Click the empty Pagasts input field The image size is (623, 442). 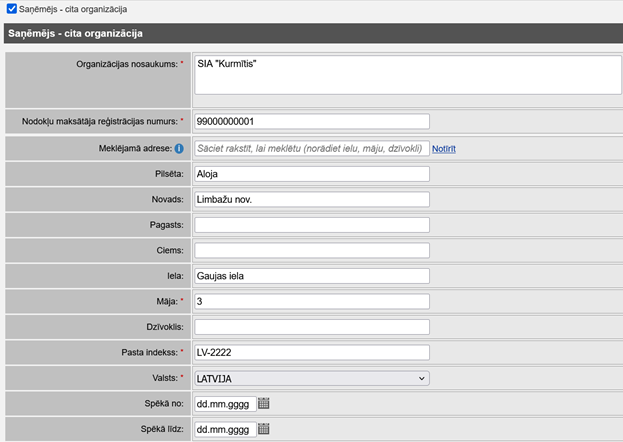(312, 225)
